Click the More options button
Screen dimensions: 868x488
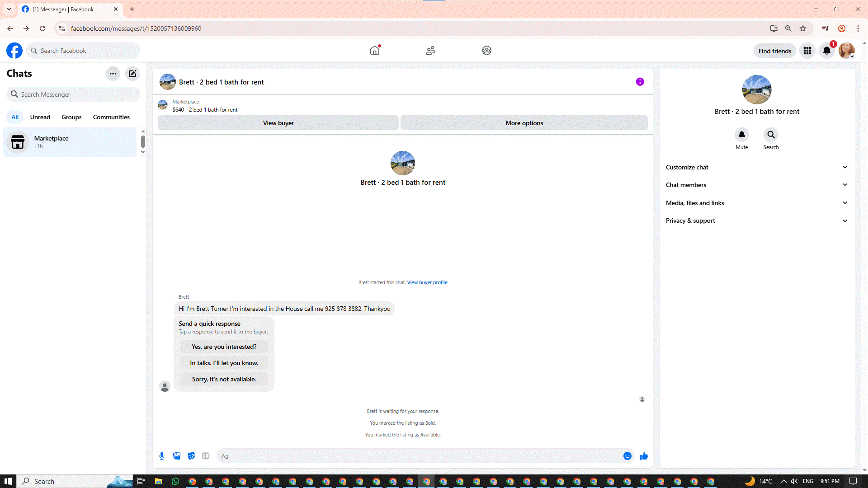pos(524,123)
